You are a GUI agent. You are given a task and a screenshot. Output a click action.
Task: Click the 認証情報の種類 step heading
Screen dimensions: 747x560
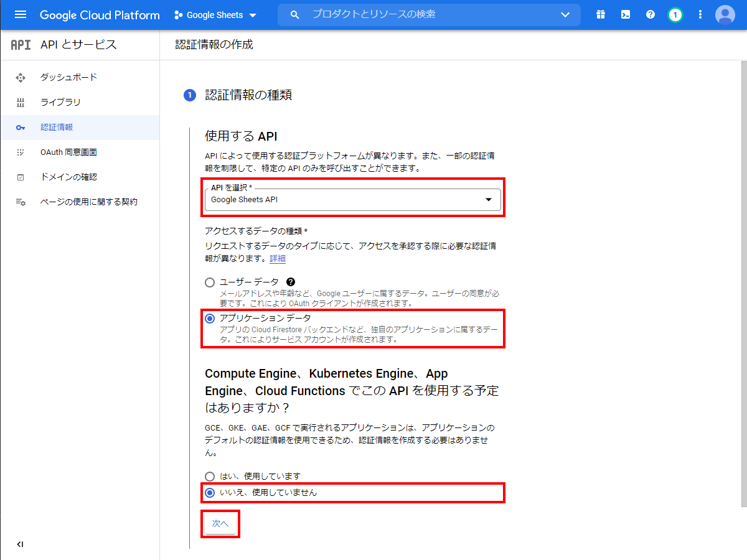[248, 95]
